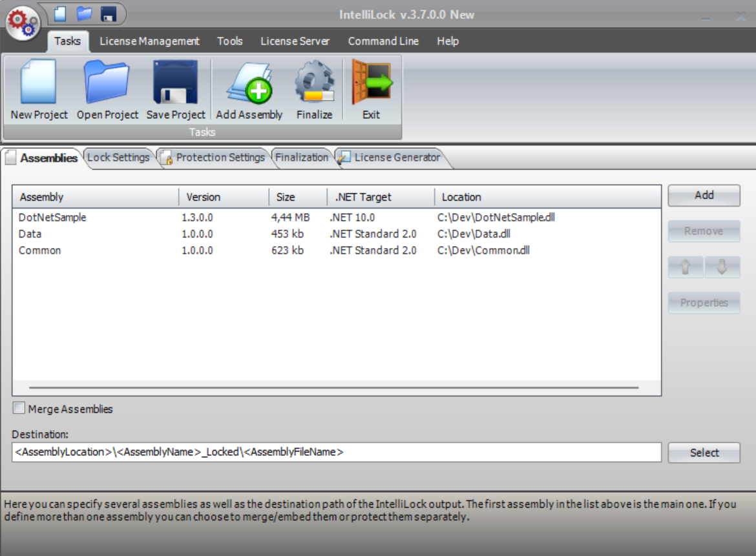Sort by the Location column header
This screenshot has width=756, height=556.
pos(548,197)
